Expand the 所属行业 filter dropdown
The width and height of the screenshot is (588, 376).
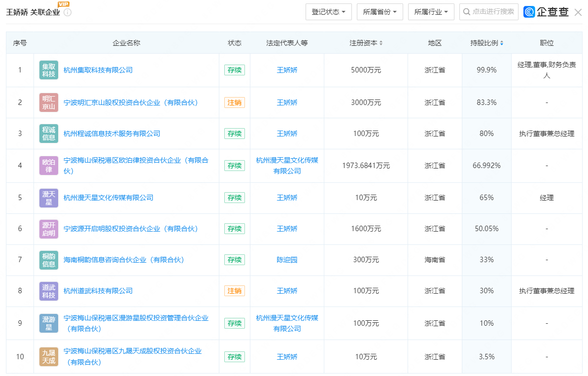point(431,12)
